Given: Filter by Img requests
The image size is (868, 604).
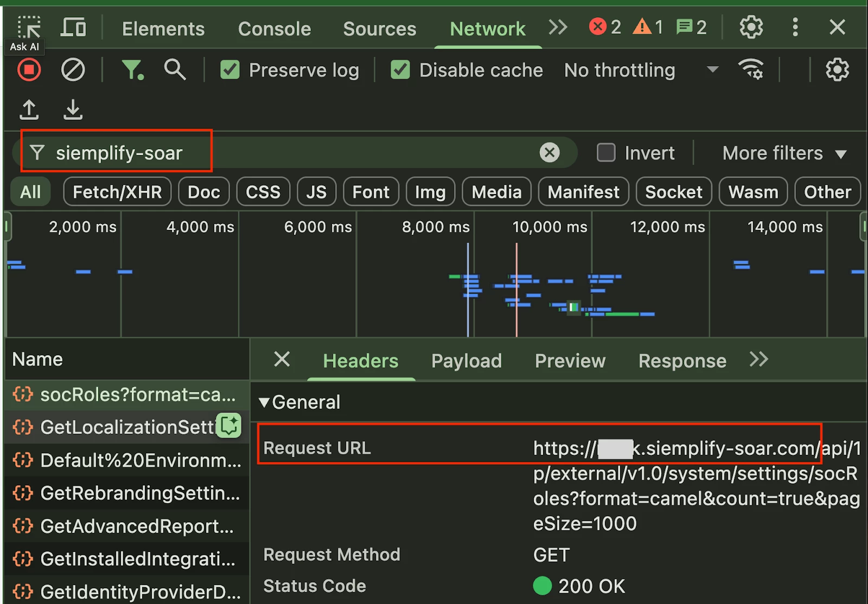Looking at the screenshot, I should 430,192.
